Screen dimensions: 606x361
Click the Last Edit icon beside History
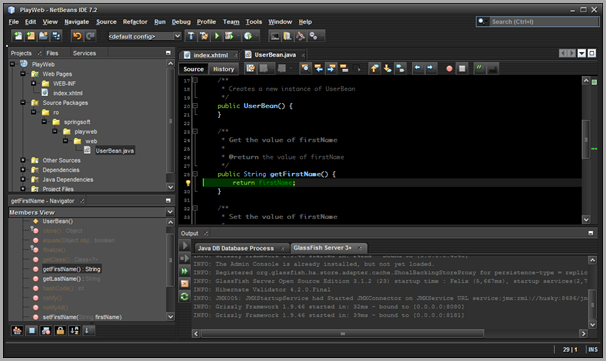coord(250,68)
